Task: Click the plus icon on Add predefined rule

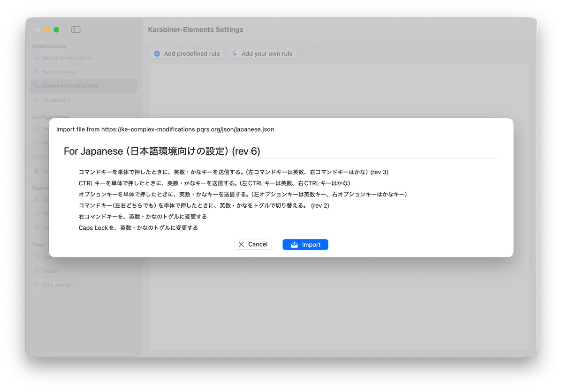Action: pyautogui.click(x=157, y=54)
